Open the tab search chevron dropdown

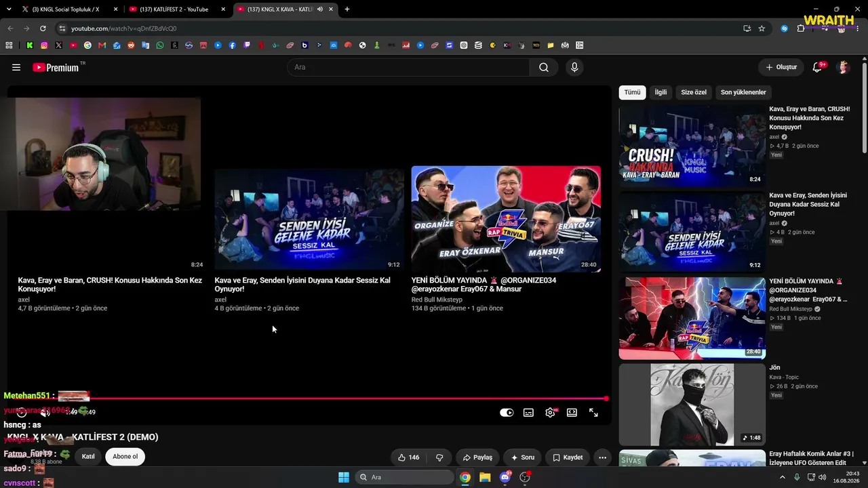(x=9, y=9)
